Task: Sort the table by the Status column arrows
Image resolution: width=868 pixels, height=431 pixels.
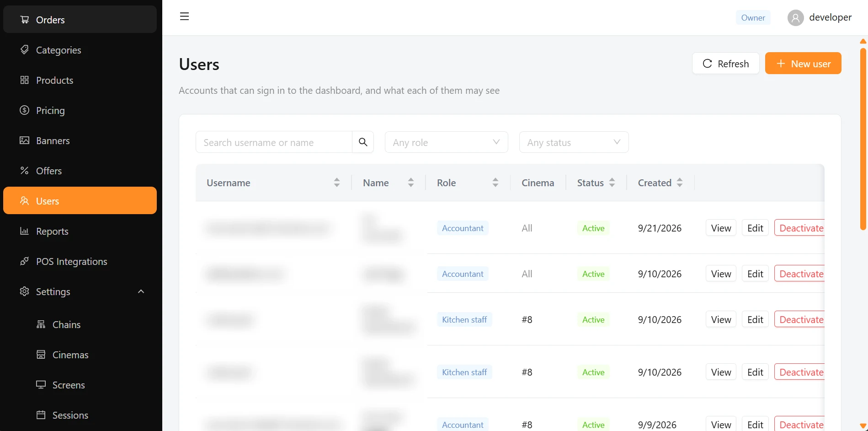Action: pyautogui.click(x=612, y=183)
